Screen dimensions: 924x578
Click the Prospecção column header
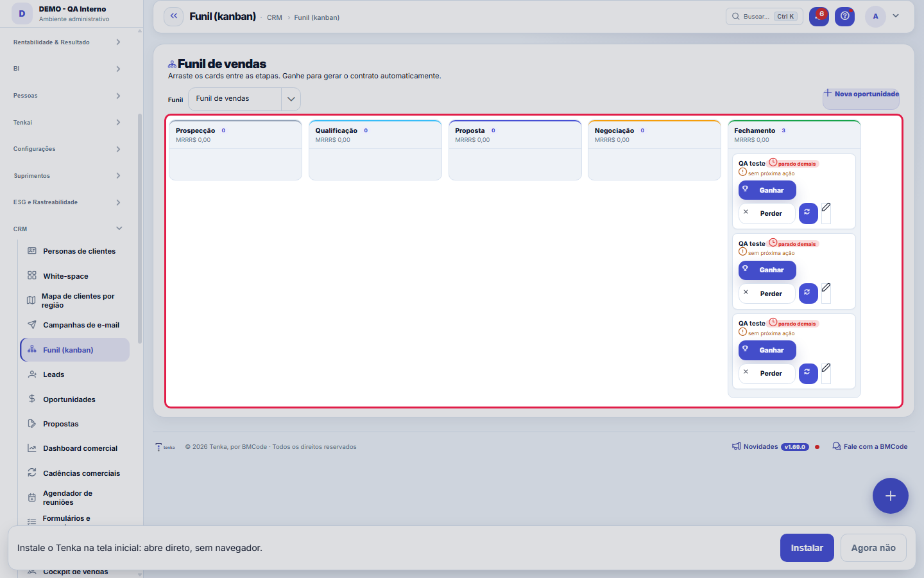point(235,135)
